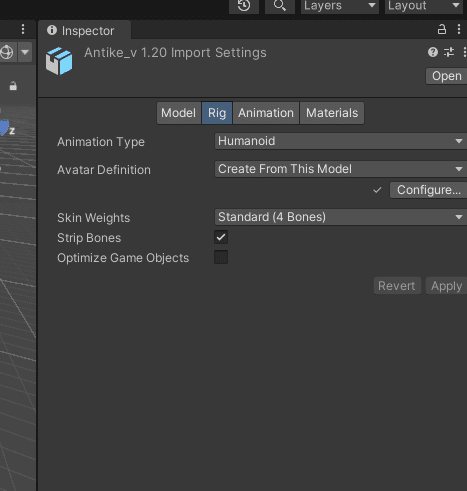467x491 pixels.
Task: Click the Animation Type label
Action: (x=101, y=142)
